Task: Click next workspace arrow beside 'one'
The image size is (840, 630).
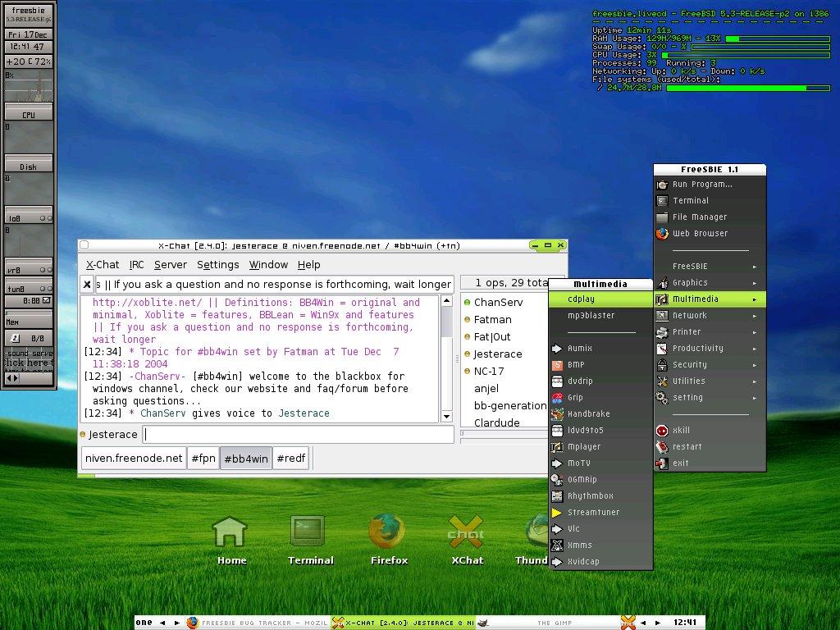Action: [177, 623]
